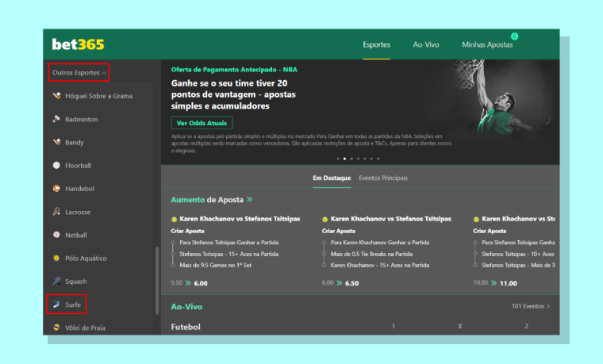Click 'Karen Khachanov - 15+ Aces na Partida'

(x=380, y=265)
